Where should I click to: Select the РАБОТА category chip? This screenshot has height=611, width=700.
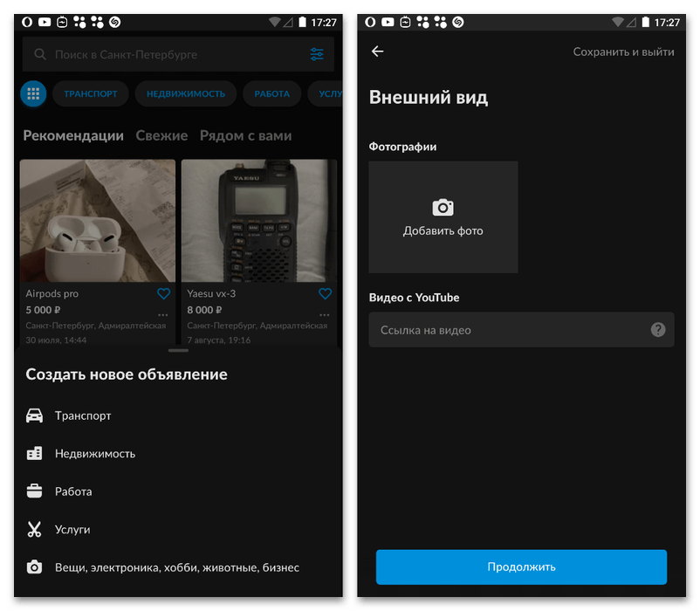271,93
